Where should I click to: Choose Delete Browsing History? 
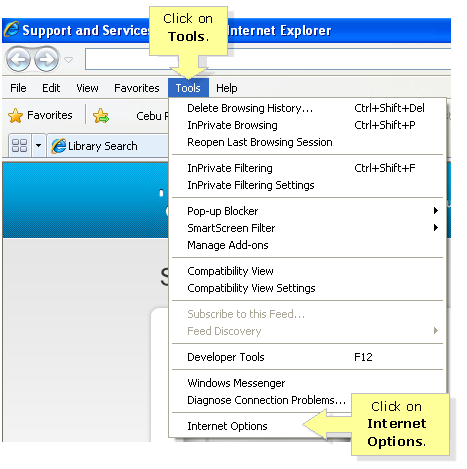click(x=307, y=108)
